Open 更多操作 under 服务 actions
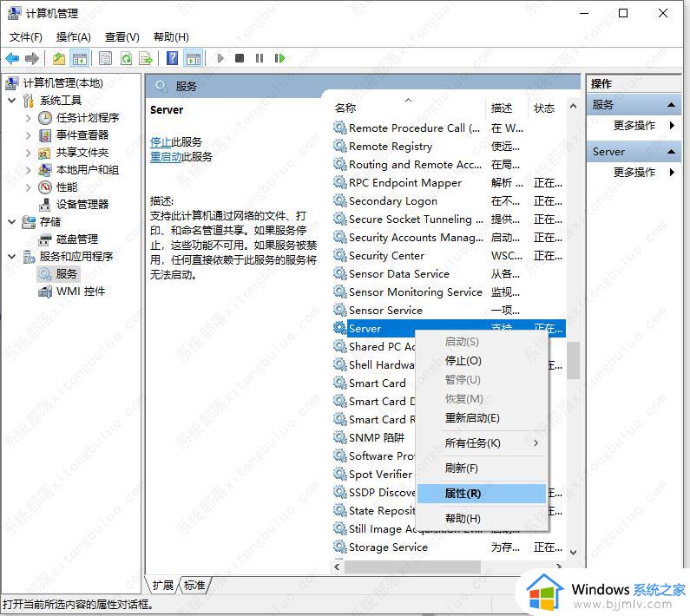 (x=634, y=126)
